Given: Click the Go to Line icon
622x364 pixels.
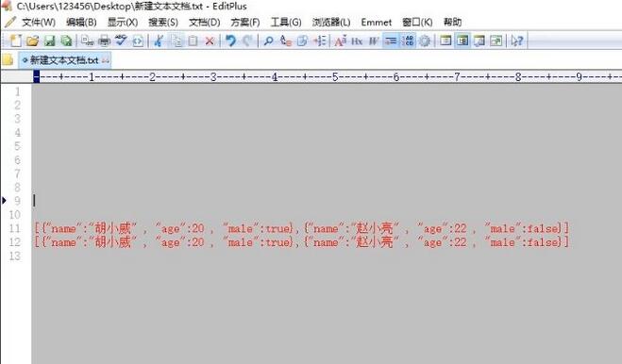Looking at the screenshot, I should [320, 41].
